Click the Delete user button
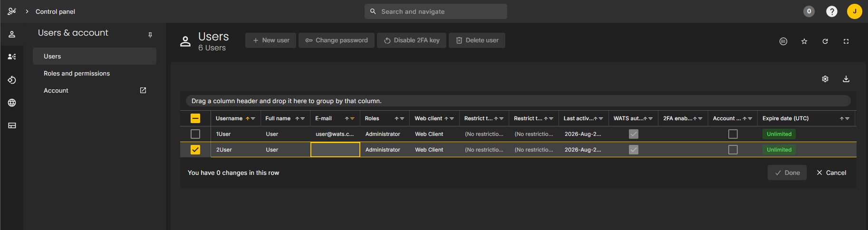This screenshot has width=868, height=230. tap(477, 40)
